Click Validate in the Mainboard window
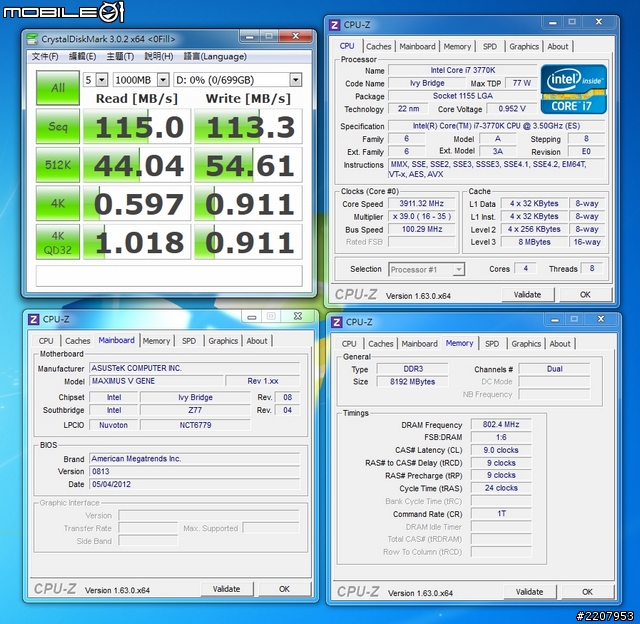640x624 pixels. 227,589
